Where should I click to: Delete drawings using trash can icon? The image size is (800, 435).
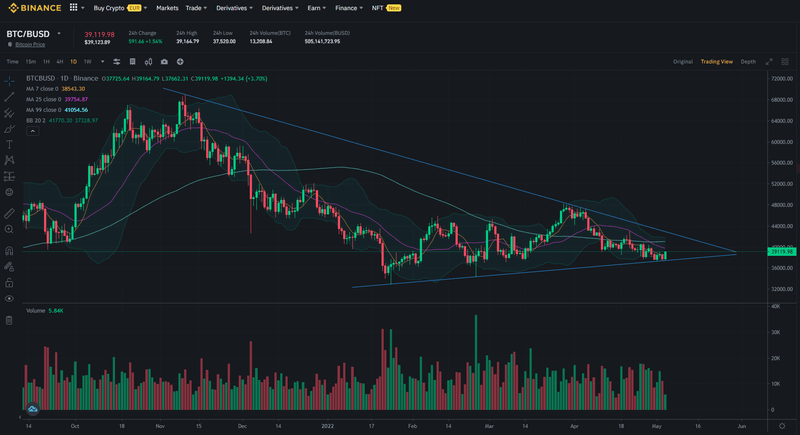(9, 320)
